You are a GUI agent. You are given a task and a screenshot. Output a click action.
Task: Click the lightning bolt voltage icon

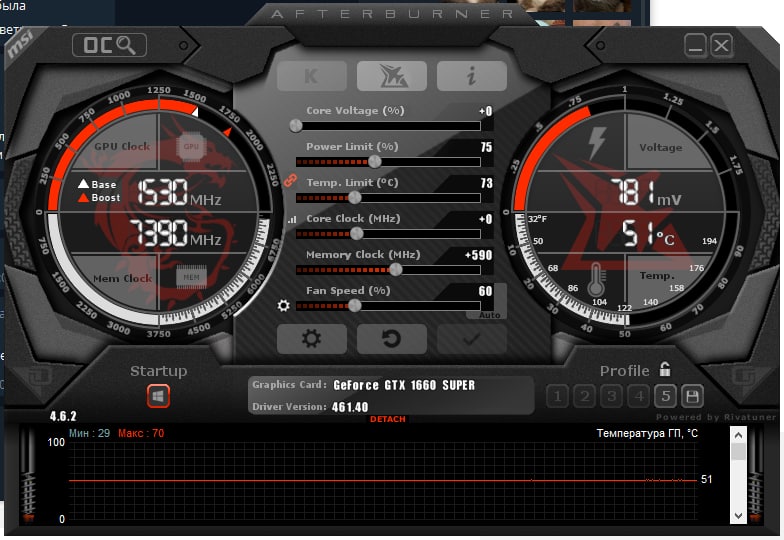pyautogui.click(x=596, y=142)
